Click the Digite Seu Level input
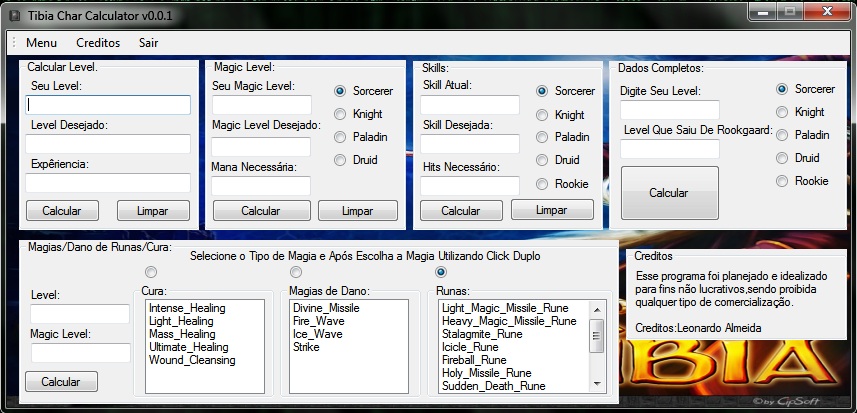 (670, 110)
